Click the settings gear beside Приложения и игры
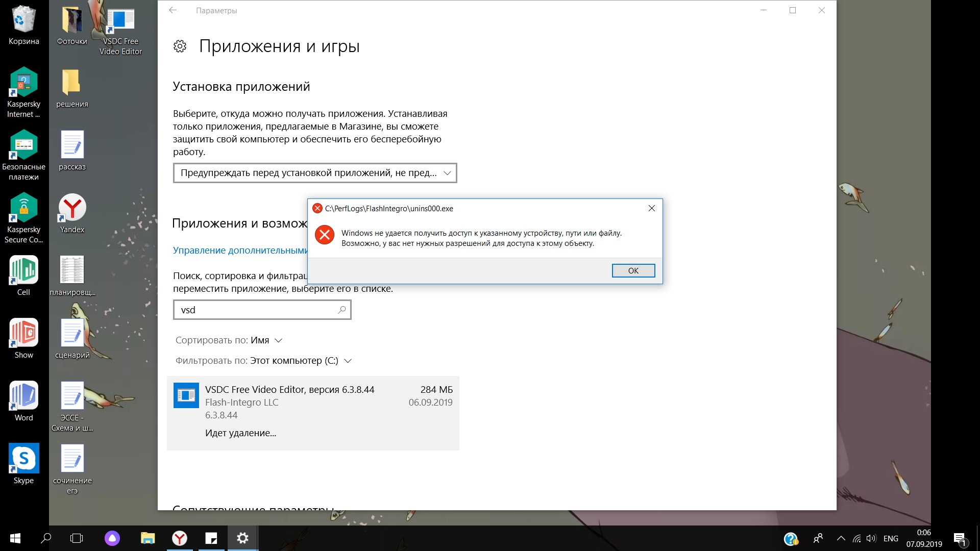The image size is (980, 551). click(x=180, y=46)
